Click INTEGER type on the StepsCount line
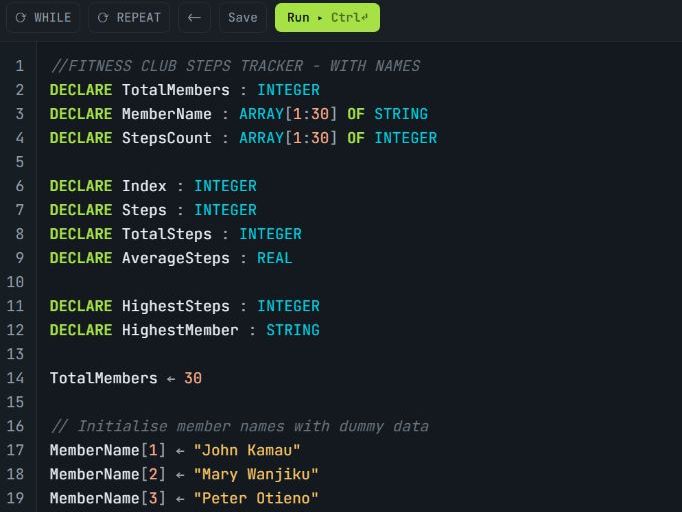Screen dimensions: 682x512 pos(405,138)
